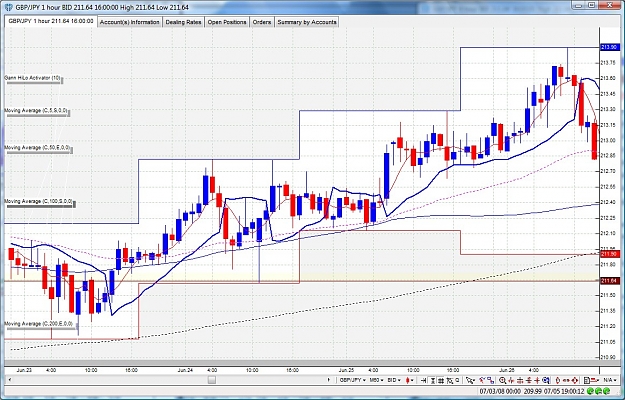Click the Moving Average (C,100,S,0,0) label

pos(39,201)
